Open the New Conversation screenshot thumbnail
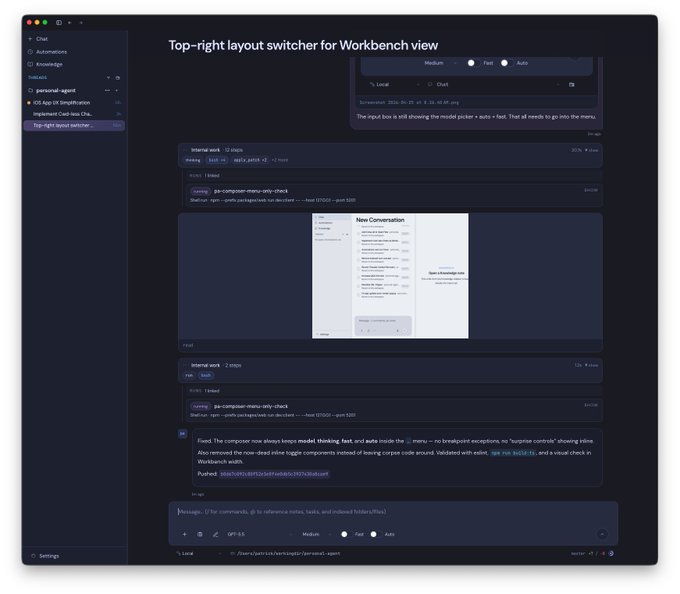 point(390,276)
